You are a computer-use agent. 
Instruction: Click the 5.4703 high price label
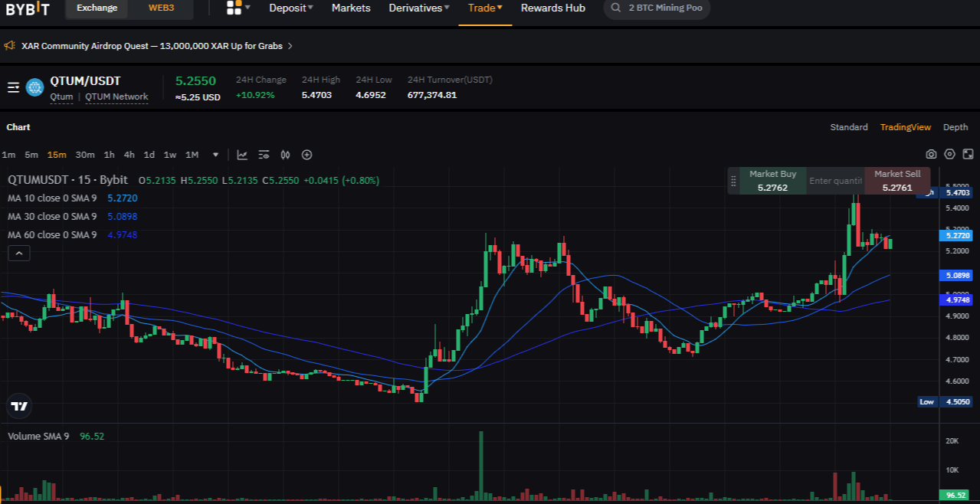point(958,193)
